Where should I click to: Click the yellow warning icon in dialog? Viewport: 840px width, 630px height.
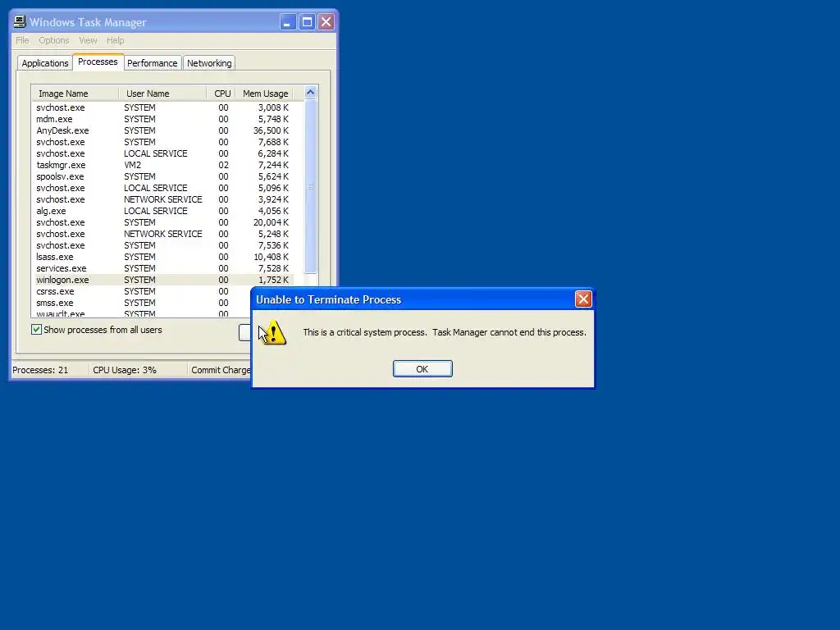pyautogui.click(x=273, y=332)
